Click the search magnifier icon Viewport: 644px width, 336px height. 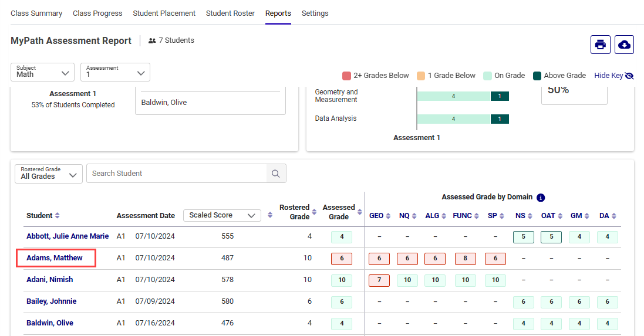tap(275, 174)
